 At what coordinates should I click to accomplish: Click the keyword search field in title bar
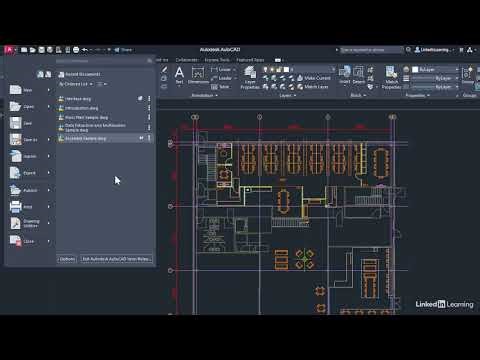pos(371,50)
